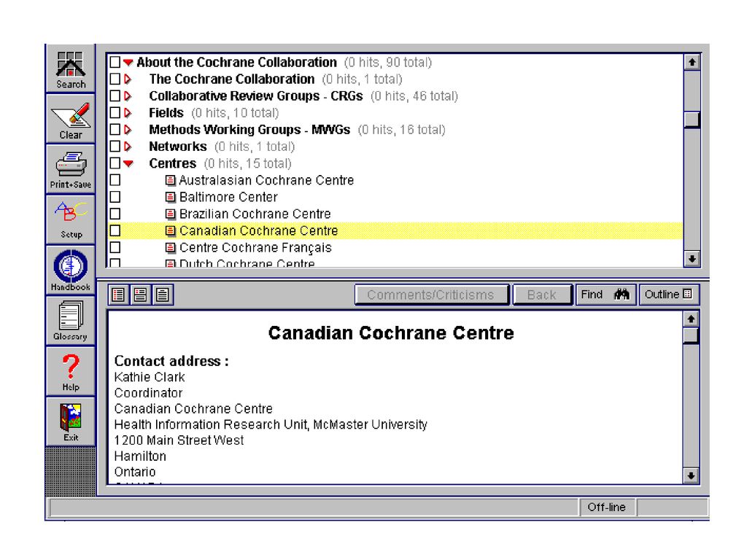Select the highlighted Canadian Cochrane Centre entry

point(259,231)
